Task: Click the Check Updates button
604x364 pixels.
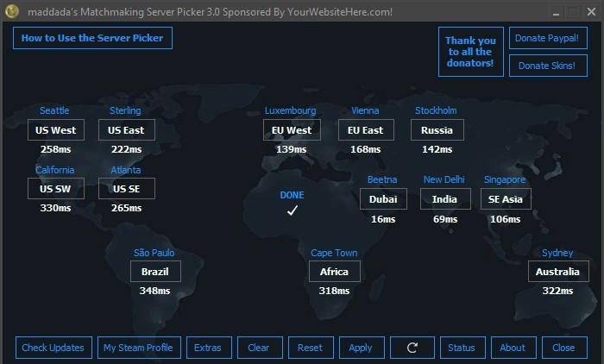Action: pos(53,348)
